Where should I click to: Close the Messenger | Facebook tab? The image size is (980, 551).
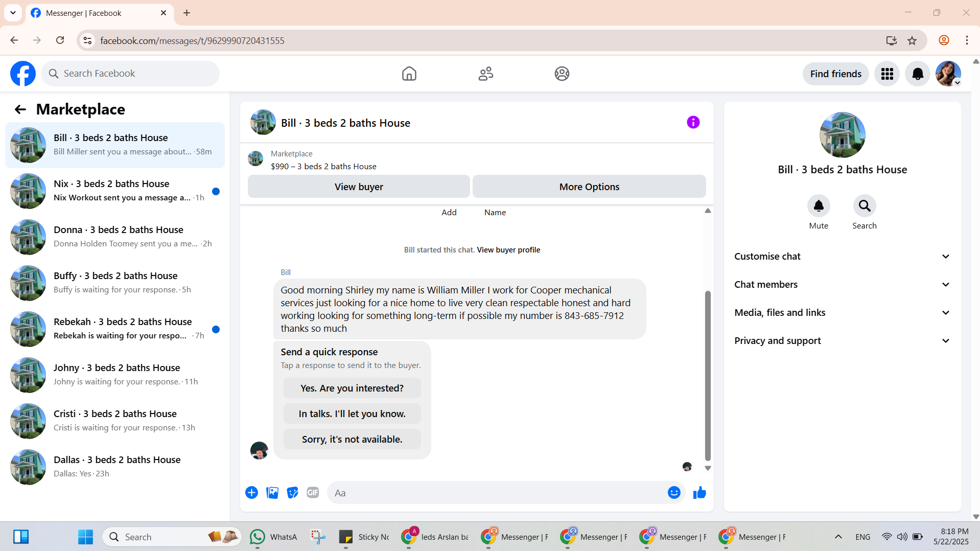(164, 13)
